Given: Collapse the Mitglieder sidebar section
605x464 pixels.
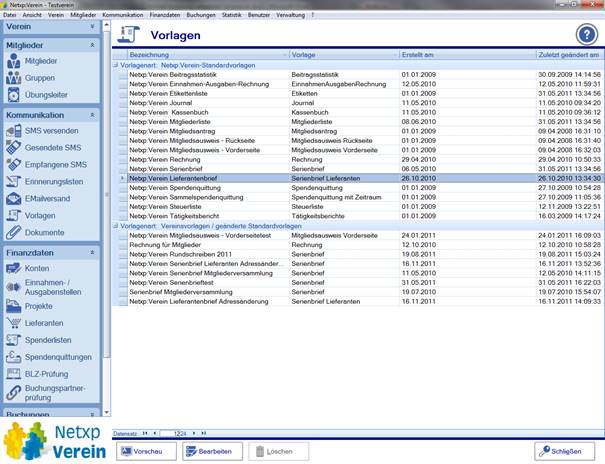Looking at the screenshot, I should coord(92,45).
